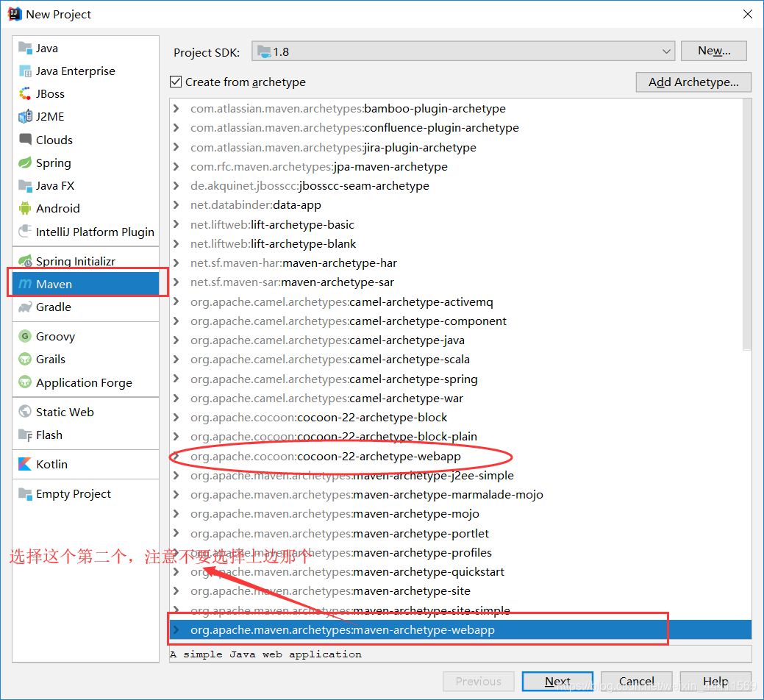Select camel-archetype-component entry

[x=349, y=321]
